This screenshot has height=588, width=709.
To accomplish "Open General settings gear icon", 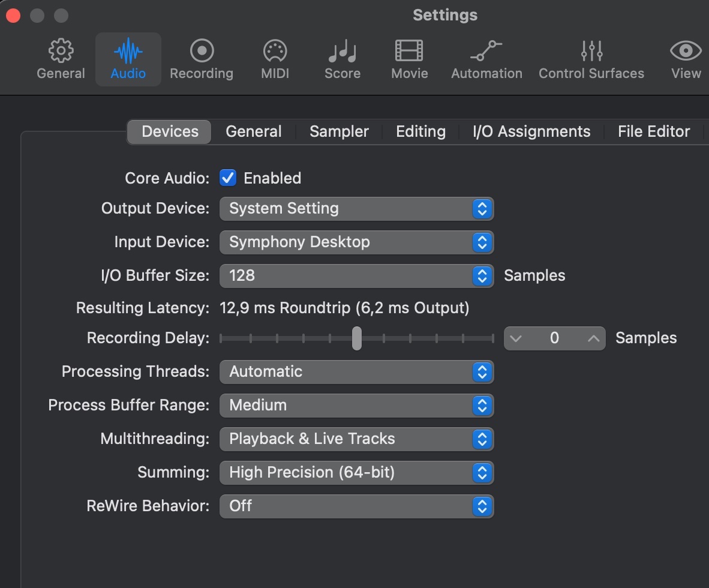I will click(61, 52).
